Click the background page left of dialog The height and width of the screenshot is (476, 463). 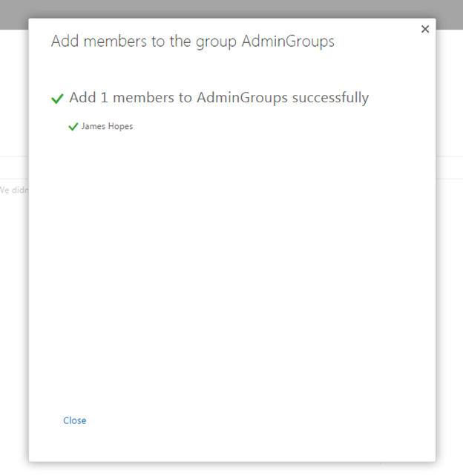[x=13, y=297]
